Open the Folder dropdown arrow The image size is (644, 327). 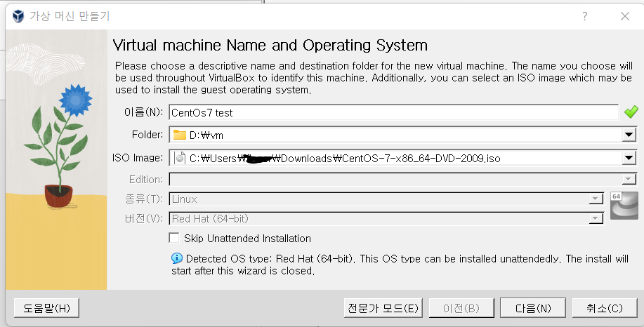click(x=629, y=135)
